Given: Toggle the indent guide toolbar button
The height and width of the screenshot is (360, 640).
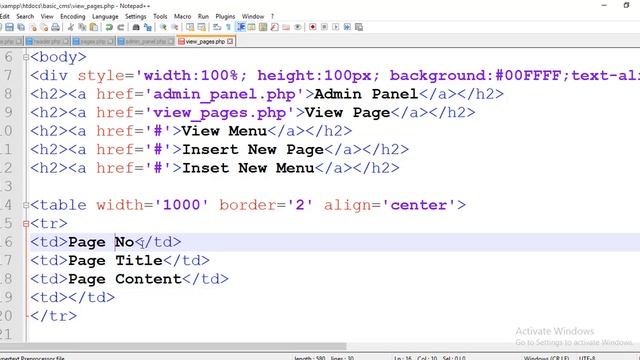Looking at the screenshot, I should 241,27.
